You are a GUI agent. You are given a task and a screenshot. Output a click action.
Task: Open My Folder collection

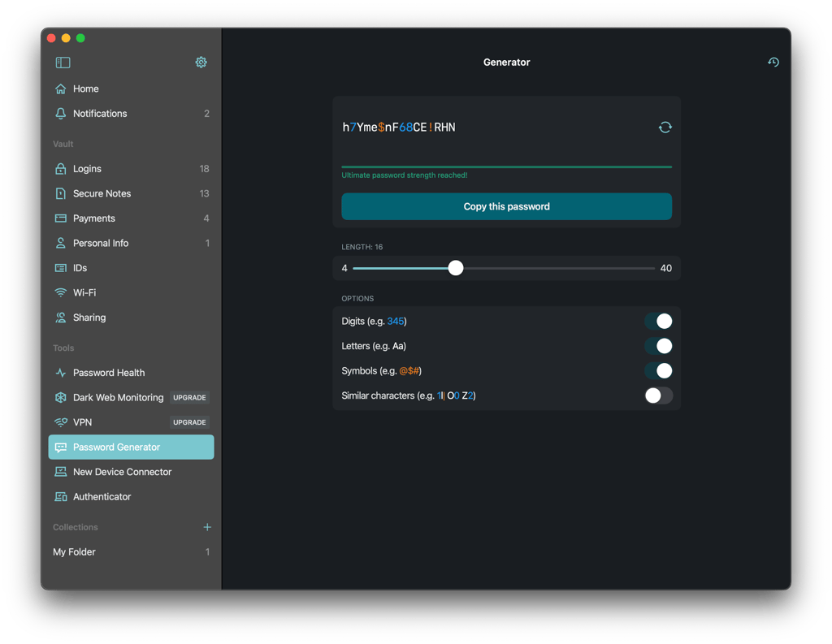tap(131, 551)
